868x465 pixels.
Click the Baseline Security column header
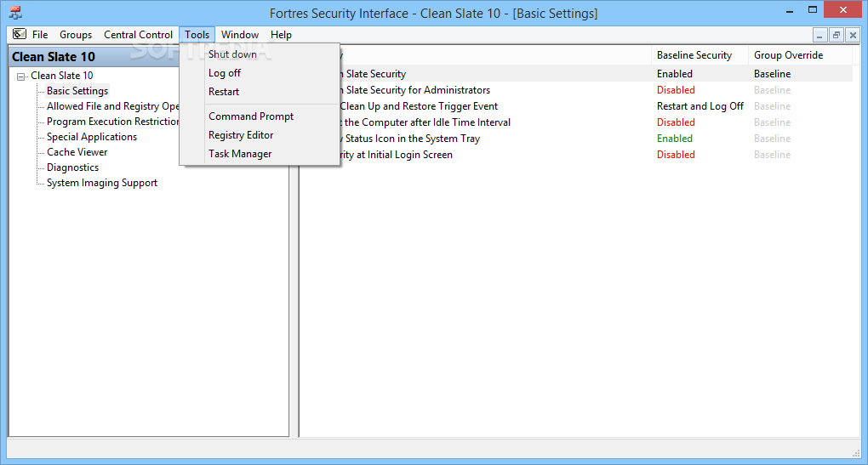(x=700, y=55)
